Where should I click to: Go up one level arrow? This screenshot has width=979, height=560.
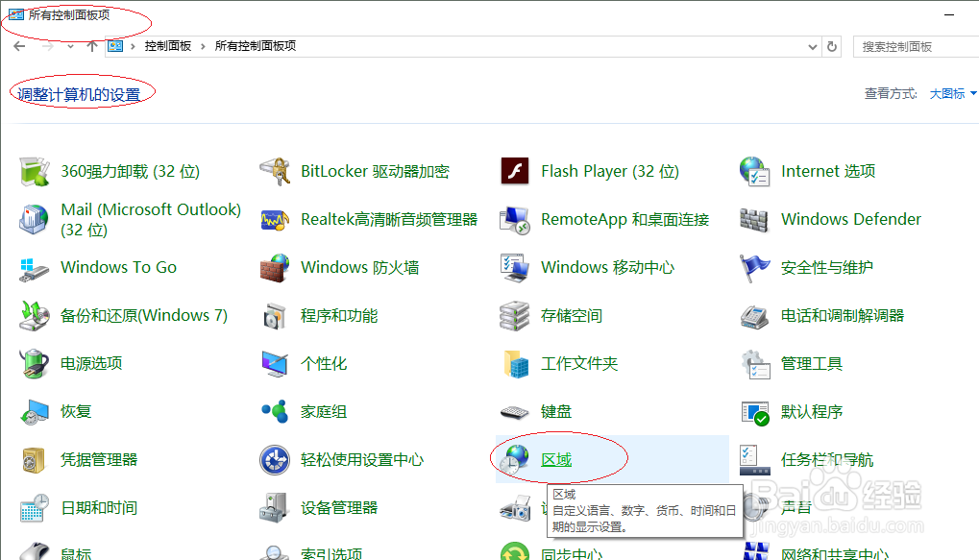pyautogui.click(x=92, y=46)
